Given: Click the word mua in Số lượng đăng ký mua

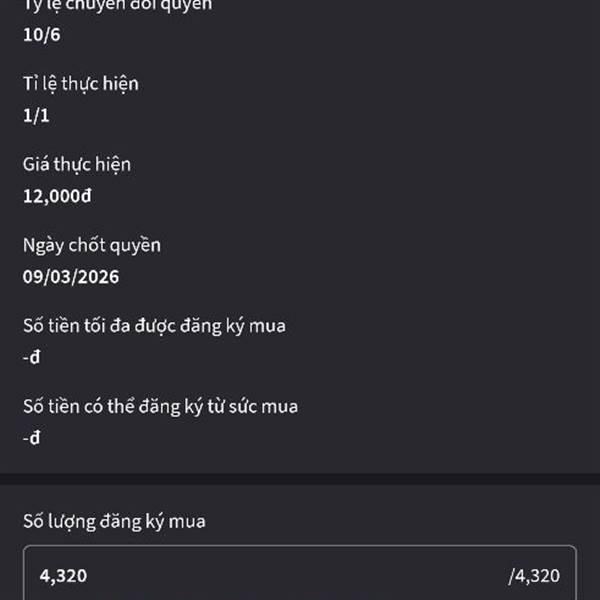Looking at the screenshot, I should click(x=187, y=522).
